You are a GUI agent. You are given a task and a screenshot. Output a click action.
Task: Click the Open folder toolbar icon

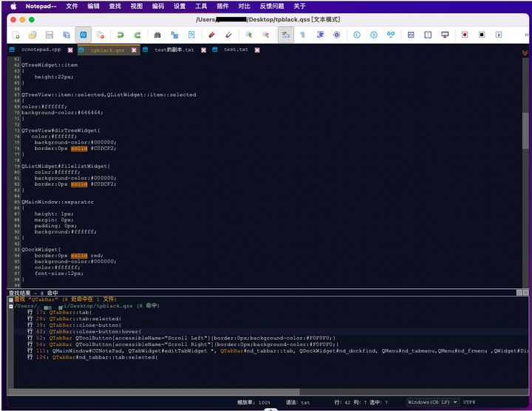(x=33, y=35)
